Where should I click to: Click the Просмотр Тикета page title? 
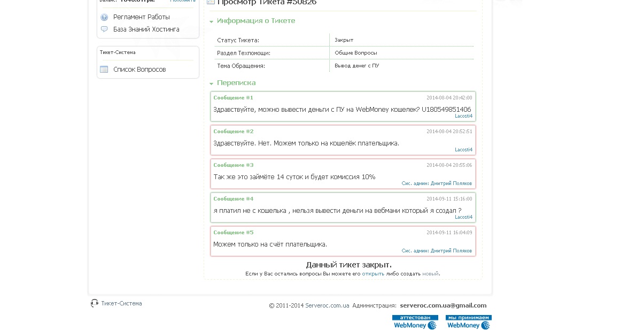tap(267, 2)
